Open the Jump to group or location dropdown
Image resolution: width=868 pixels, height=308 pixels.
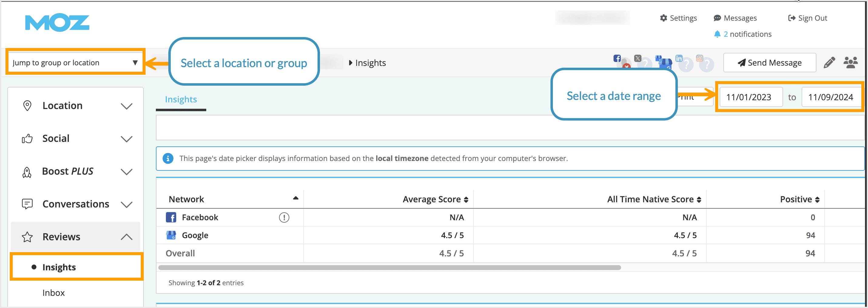point(75,62)
